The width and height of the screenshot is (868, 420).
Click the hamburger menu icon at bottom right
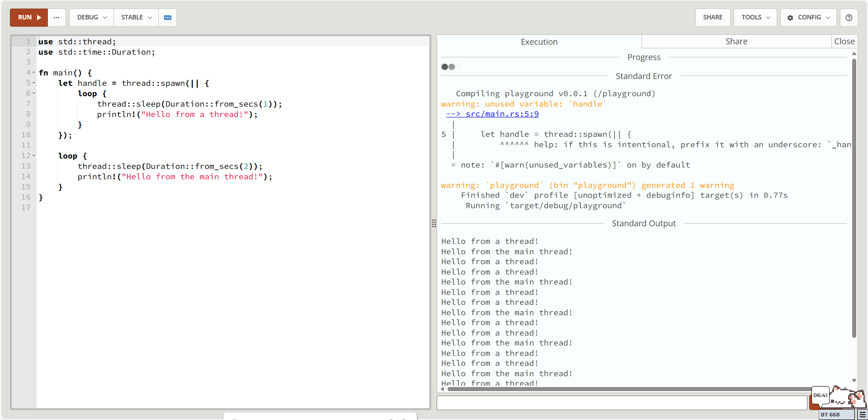tap(863, 415)
